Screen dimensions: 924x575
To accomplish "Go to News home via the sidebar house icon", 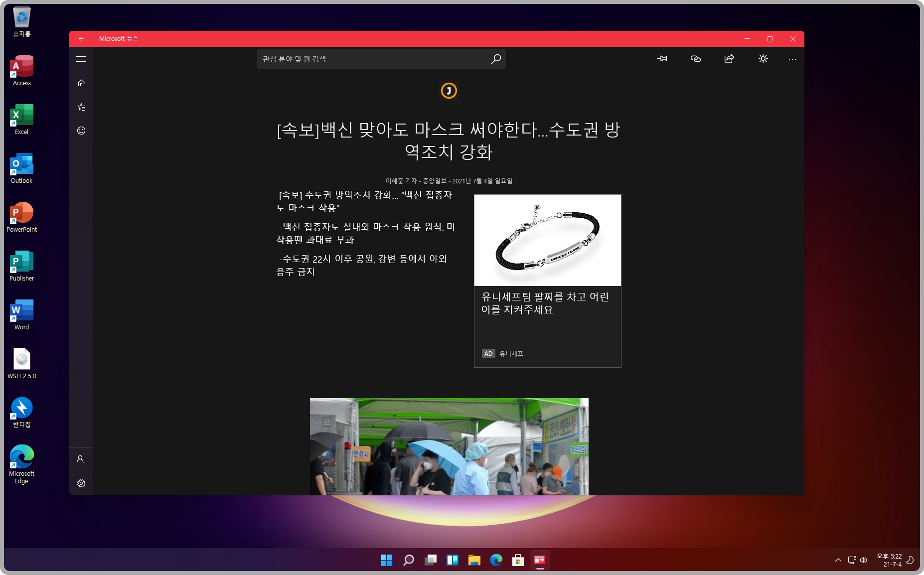I will (x=81, y=83).
